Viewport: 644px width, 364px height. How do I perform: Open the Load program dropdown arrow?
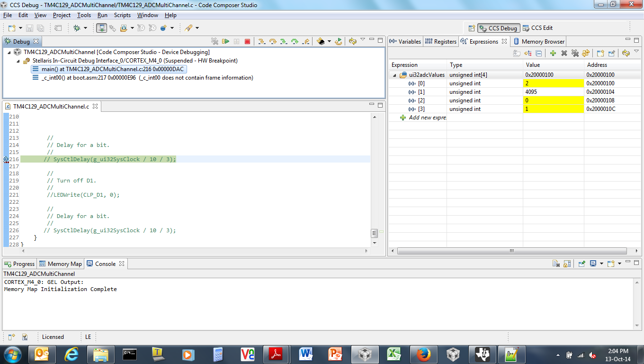click(132, 28)
